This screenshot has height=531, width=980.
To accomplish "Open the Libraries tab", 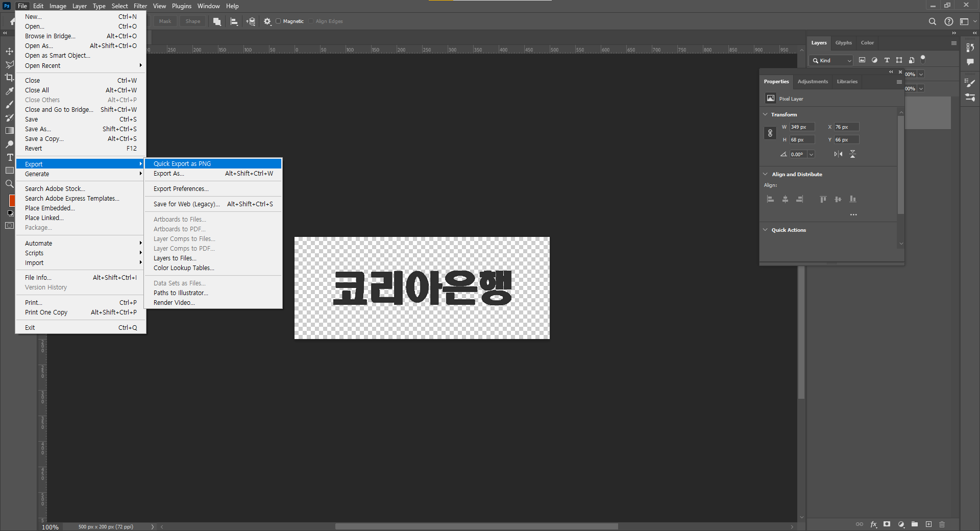I will pos(847,82).
